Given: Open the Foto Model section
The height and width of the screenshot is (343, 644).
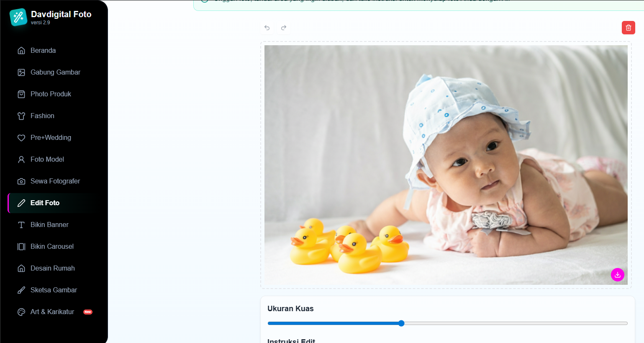Looking at the screenshot, I should click(47, 160).
